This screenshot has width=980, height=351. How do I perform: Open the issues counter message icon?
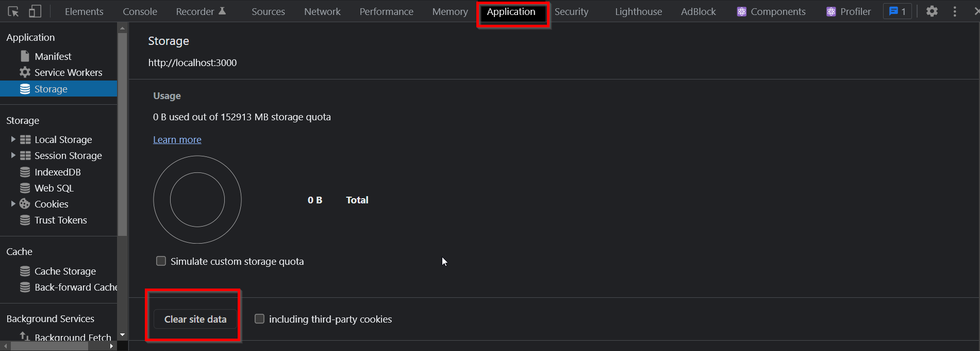893,11
